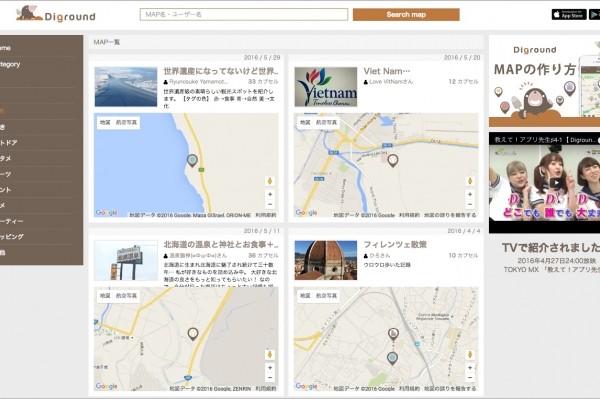The height and width of the screenshot is (399, 600).
Task: Zoom out on the Viet Nam map
Action: click(470, 204)
